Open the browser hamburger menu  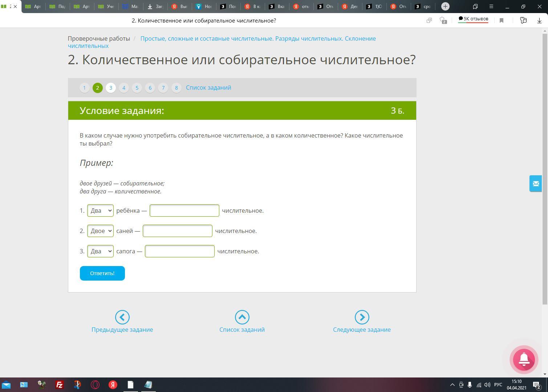coord(491,7)
